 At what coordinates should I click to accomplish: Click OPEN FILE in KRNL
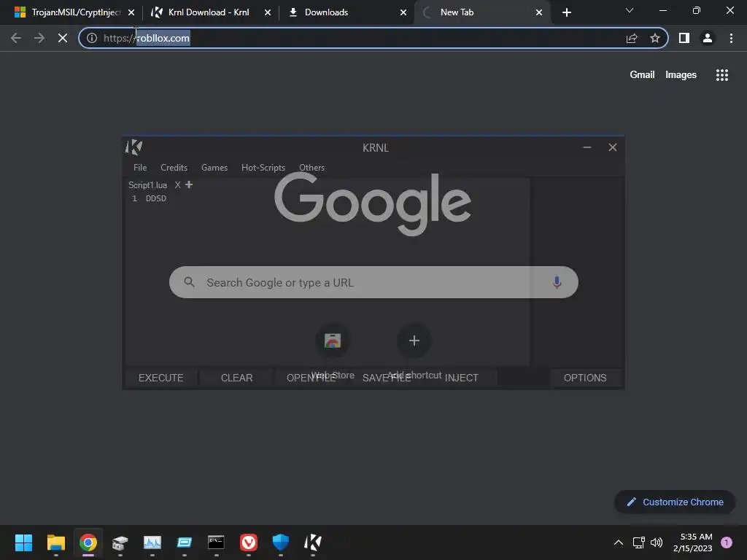(311, 378)
